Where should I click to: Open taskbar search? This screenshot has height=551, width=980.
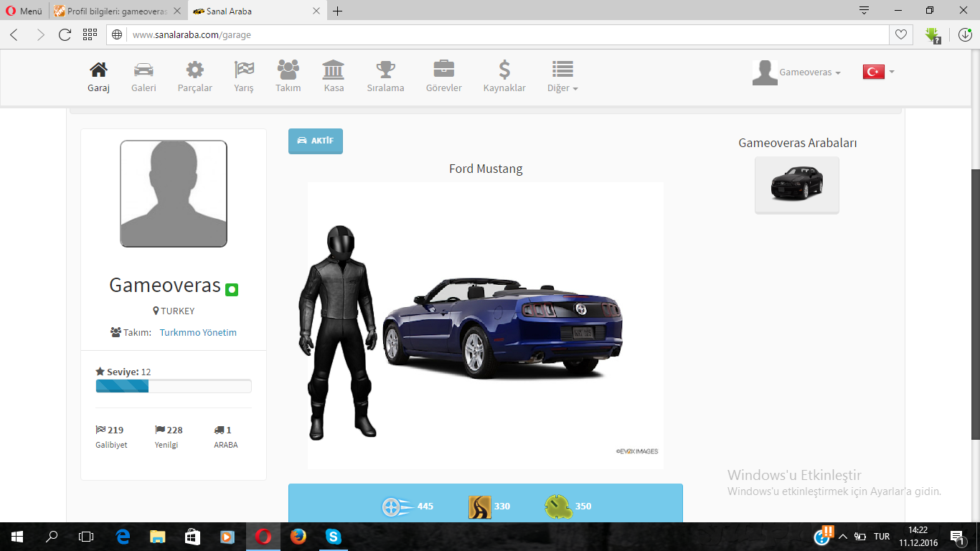point(52,537)
